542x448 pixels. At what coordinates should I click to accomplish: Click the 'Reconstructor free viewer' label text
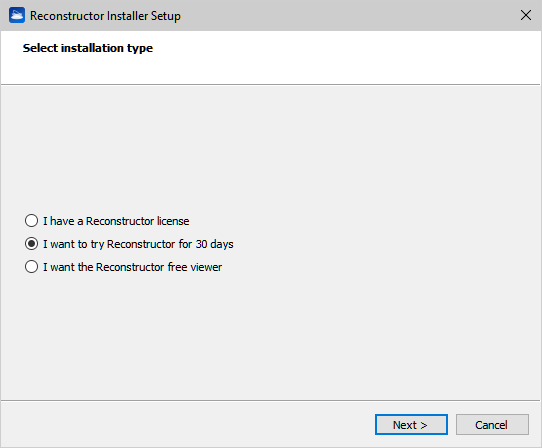[159, 267]
